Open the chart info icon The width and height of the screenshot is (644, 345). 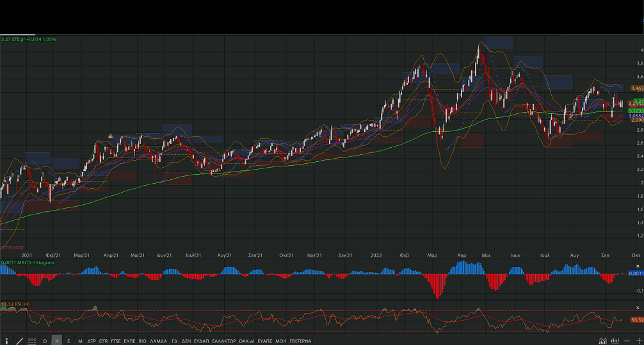pyautogui.click(x=6, y=341)
